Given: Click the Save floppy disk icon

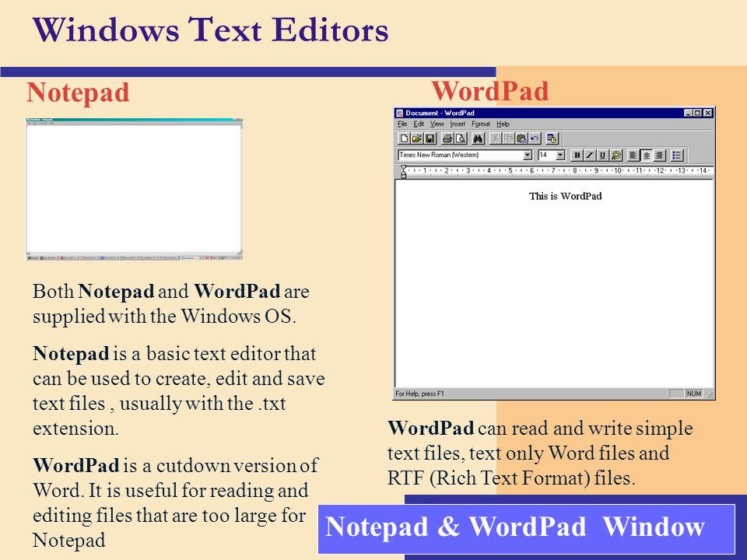Looking at the screenshot, I should point(430,138).
